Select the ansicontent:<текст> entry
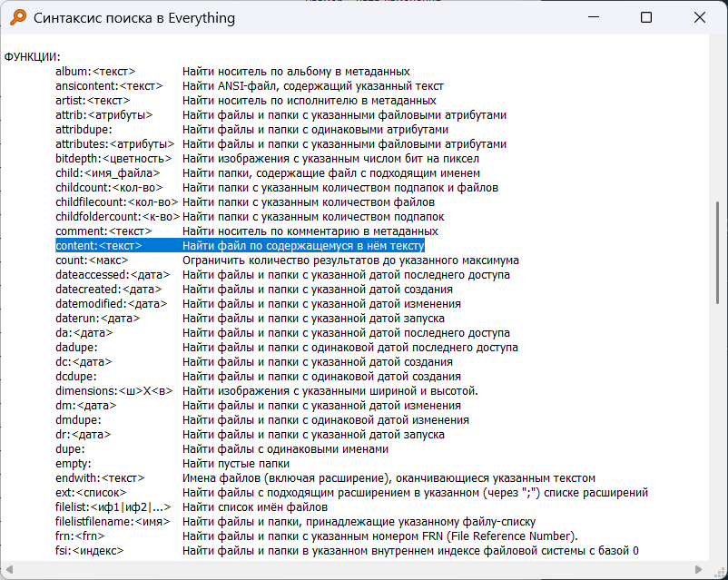 pos(109,86)
